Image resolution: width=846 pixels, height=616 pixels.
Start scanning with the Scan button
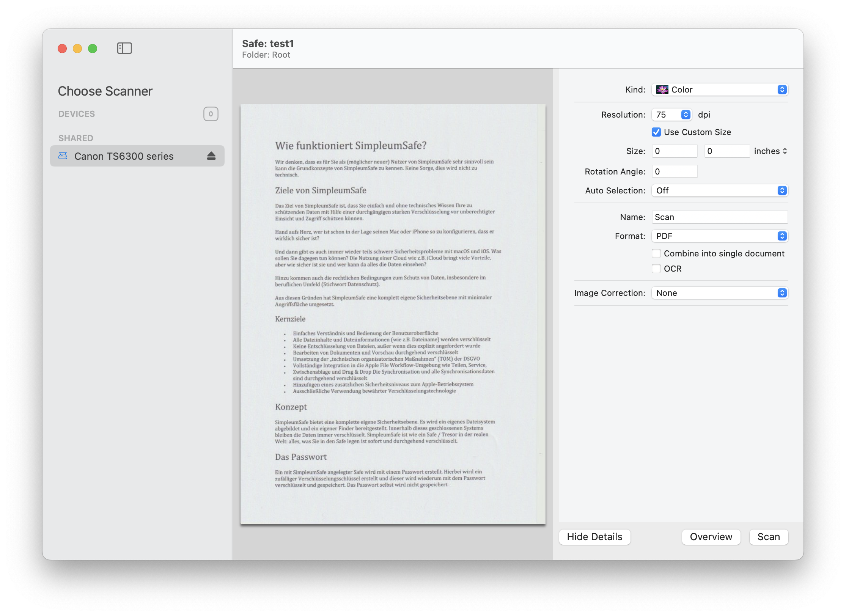click(769, 537)
